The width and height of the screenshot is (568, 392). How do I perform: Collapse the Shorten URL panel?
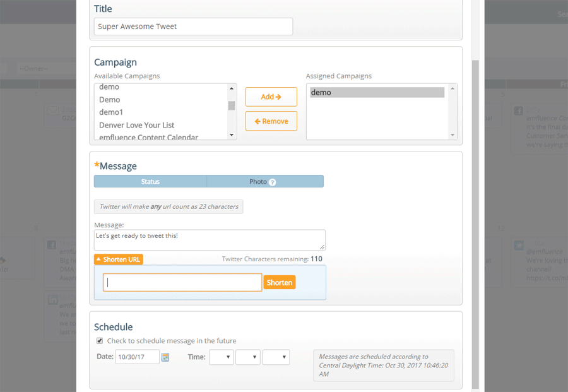(118, 259)
